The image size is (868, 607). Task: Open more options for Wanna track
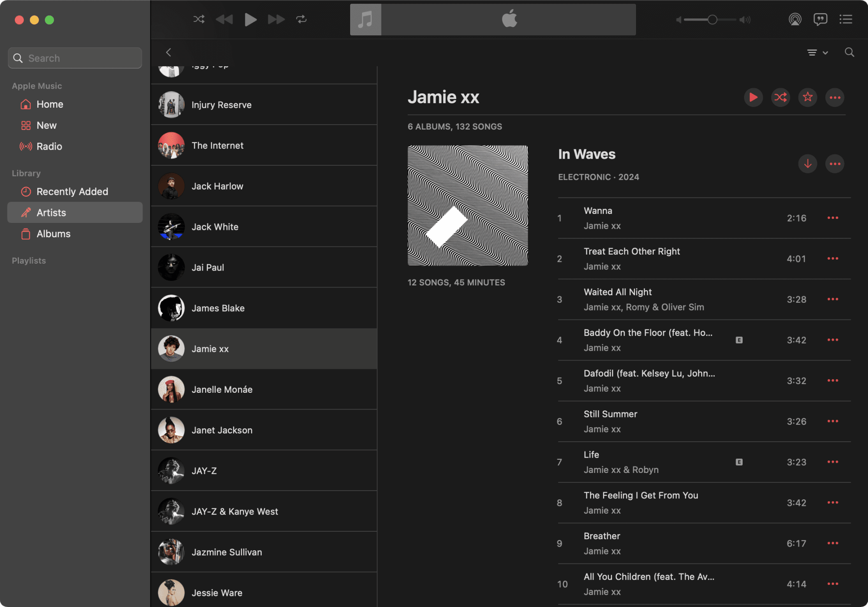pyautogui.click(x=832, y=218)
